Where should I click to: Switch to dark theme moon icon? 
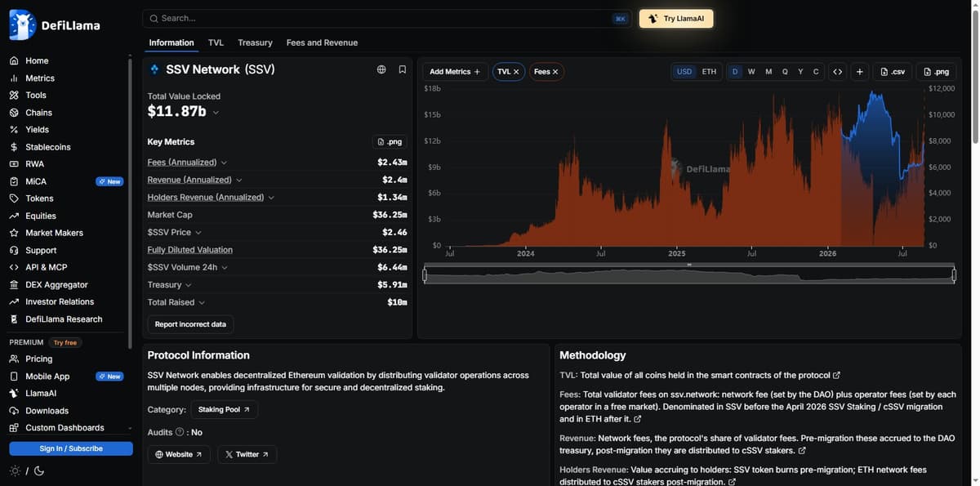click(38, 471)
